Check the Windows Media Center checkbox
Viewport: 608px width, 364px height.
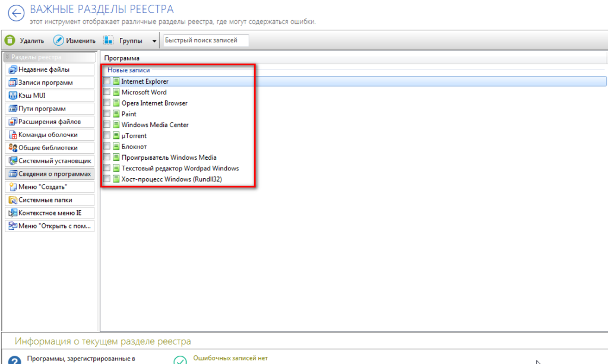coord(107,125)
